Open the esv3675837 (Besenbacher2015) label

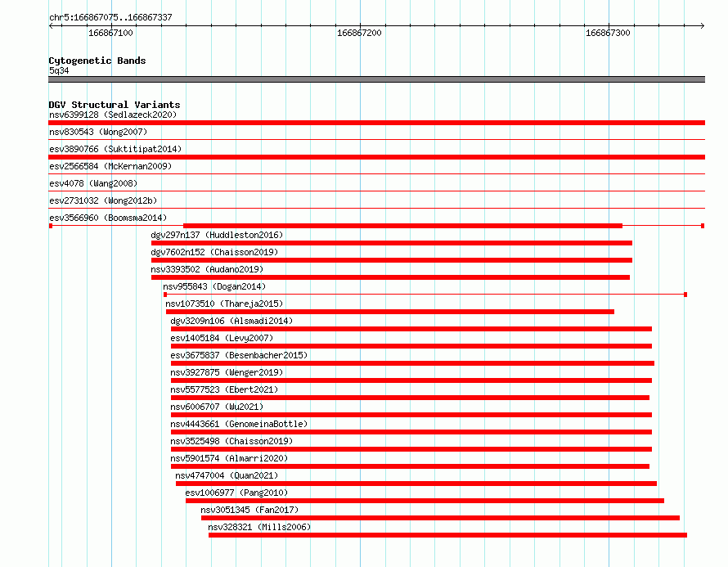239,355
